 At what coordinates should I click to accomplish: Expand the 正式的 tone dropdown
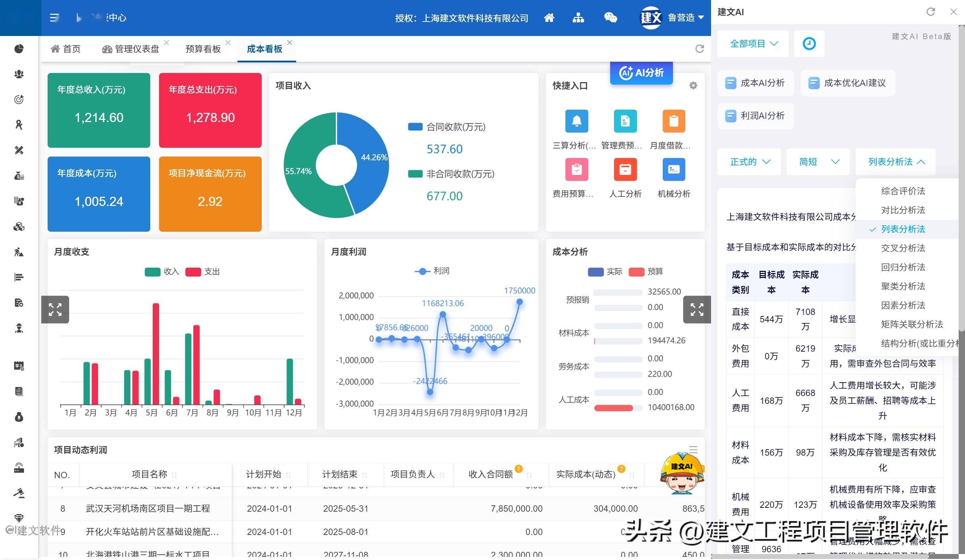pos(749,162)
